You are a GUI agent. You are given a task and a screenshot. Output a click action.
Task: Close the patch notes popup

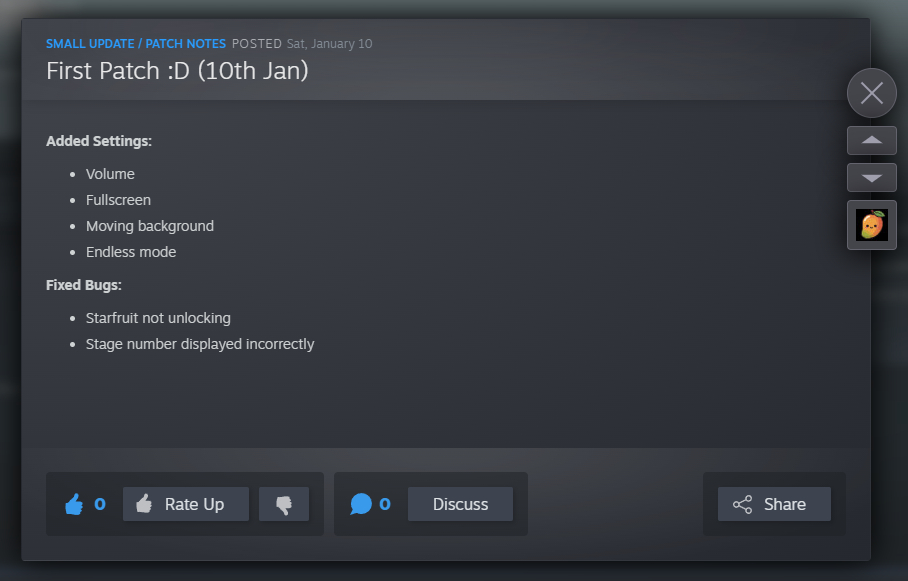click(x=872, y=93)
